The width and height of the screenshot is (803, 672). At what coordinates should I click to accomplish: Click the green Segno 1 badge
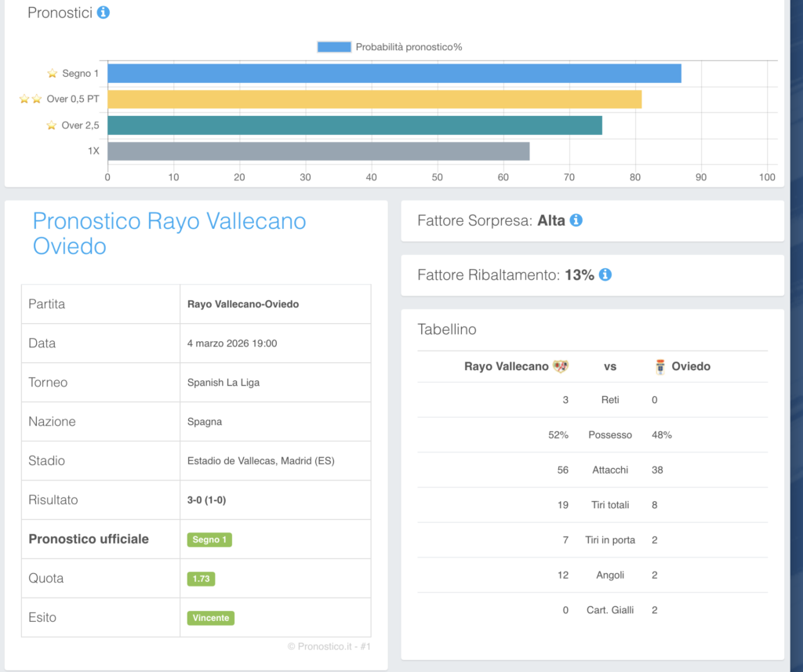tap(209, 539)
